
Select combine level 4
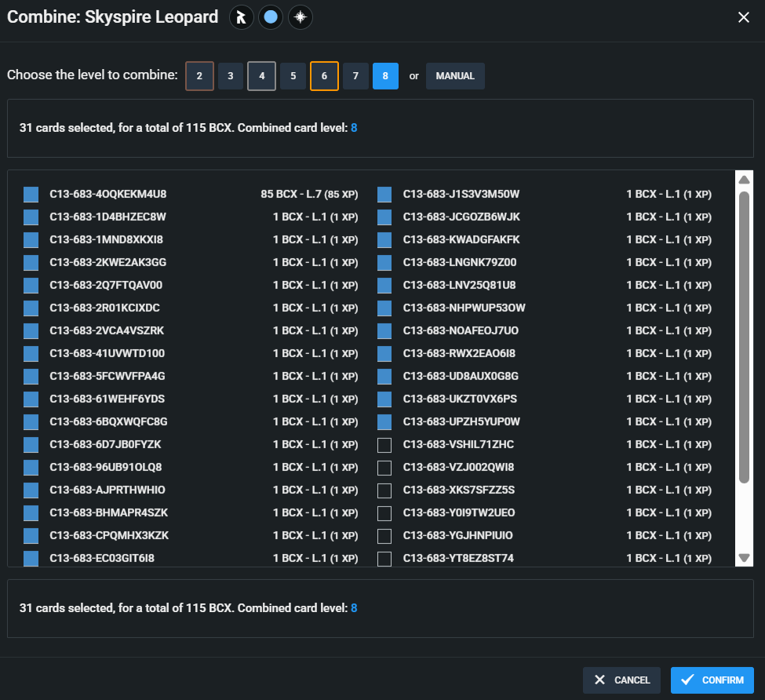(261, 76)
